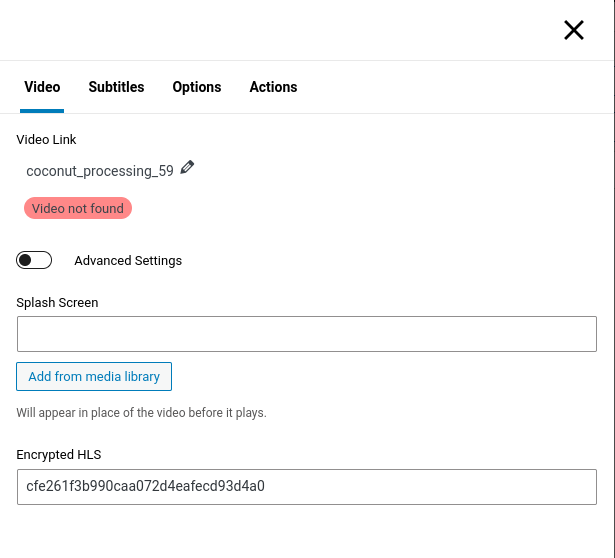Select the Video tab
The height and width of the screenshot is (558, 615).
(42, 87)
